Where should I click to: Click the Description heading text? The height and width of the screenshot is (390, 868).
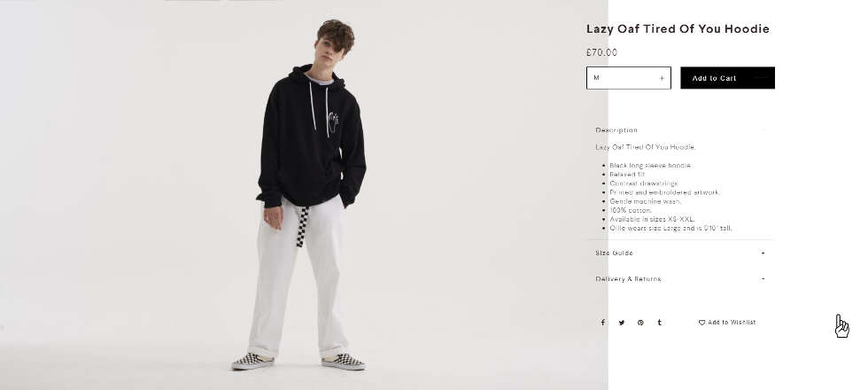[x=616, y=130]
